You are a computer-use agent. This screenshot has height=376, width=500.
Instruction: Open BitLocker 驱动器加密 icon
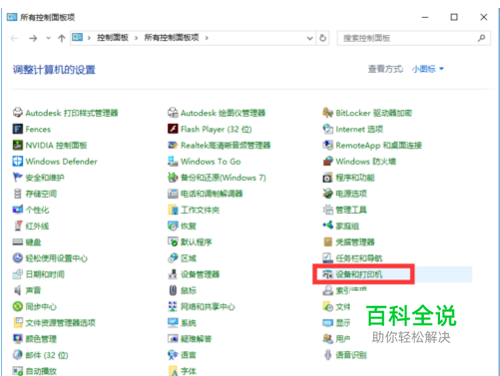(328, 113)
